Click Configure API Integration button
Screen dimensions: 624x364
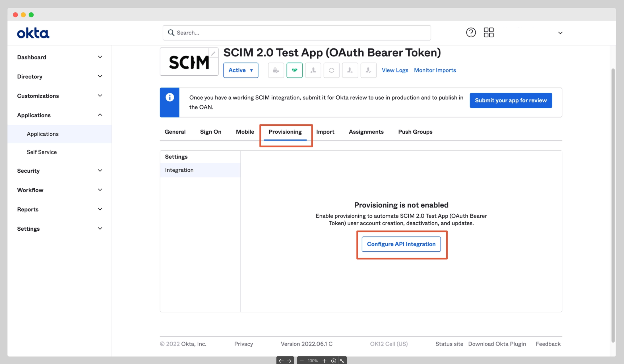401,244
